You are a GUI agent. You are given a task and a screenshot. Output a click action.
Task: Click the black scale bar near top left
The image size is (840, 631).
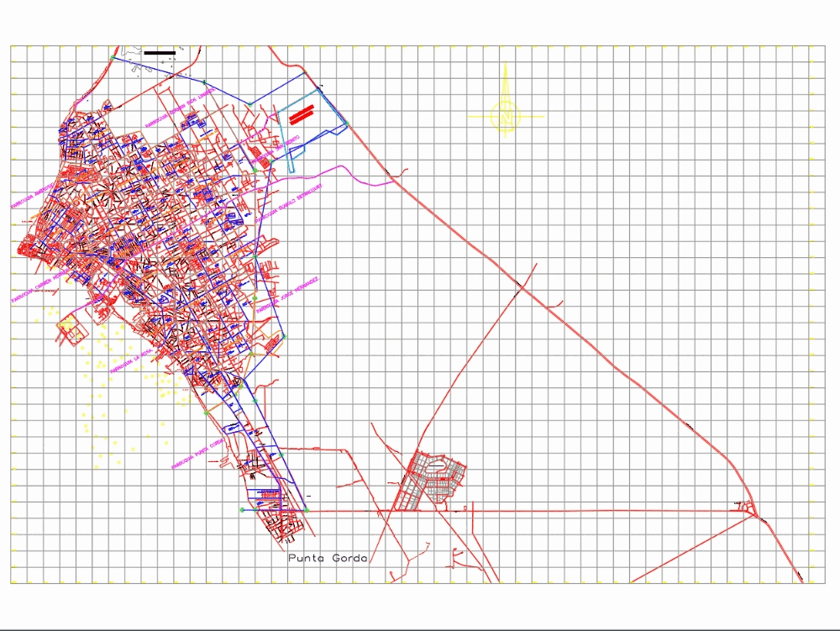160,53
